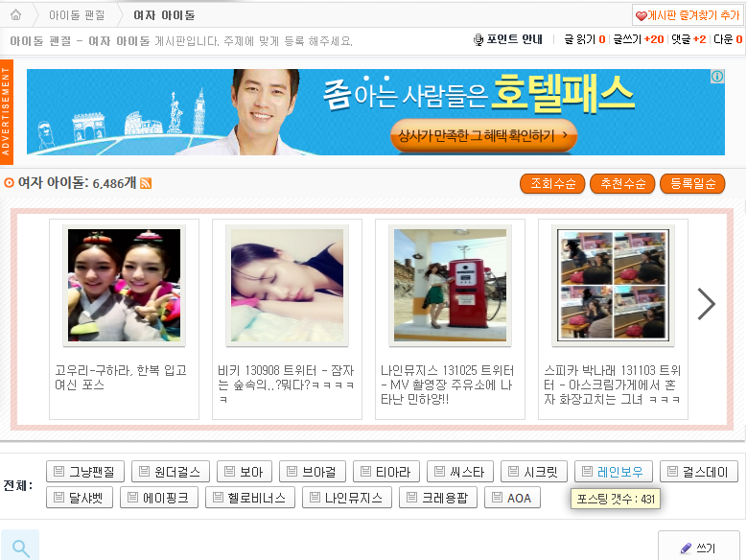This screenshot has width=747, height=560.
Task: Click the 글쓰기 +20 point text
Action: (639, 39)
